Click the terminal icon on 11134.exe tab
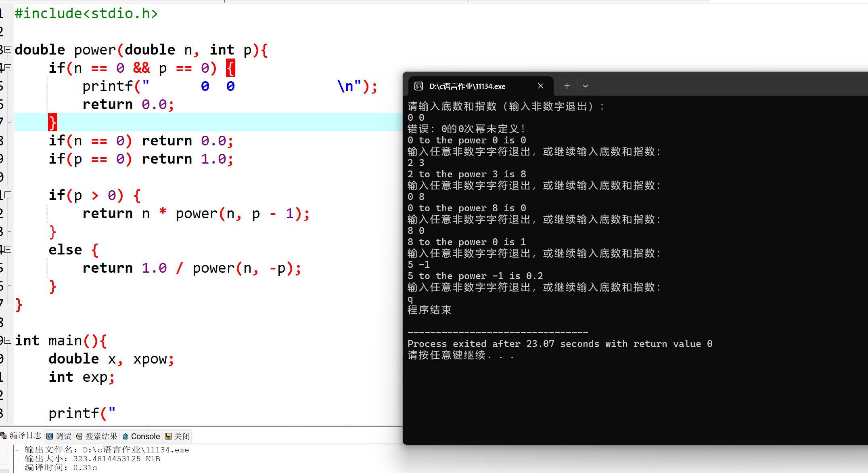Screen dimensions: 868x473 tap(419, 86)
